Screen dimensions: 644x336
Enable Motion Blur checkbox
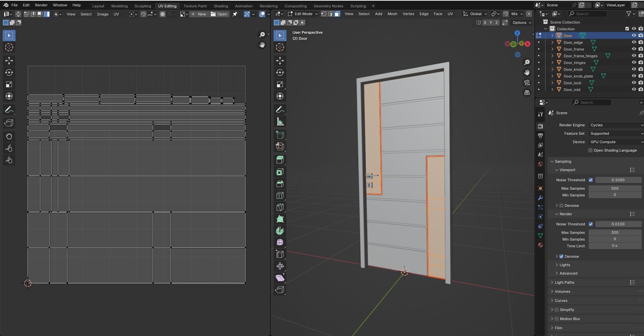tap(557, 319)
